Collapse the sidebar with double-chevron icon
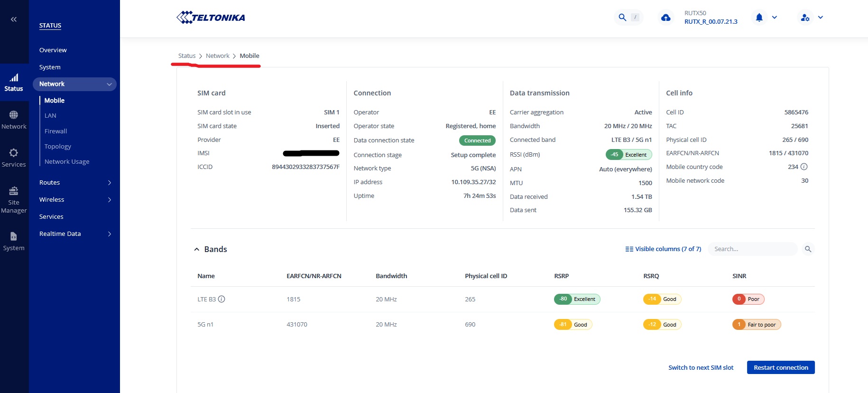The image size is (868, 393). [14, 19]
